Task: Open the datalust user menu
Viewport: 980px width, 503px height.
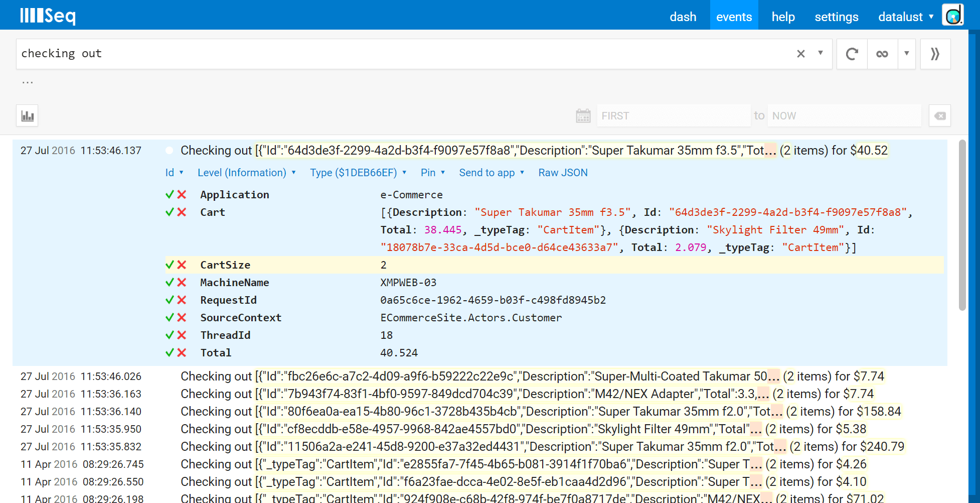Action: pos(906,17)
